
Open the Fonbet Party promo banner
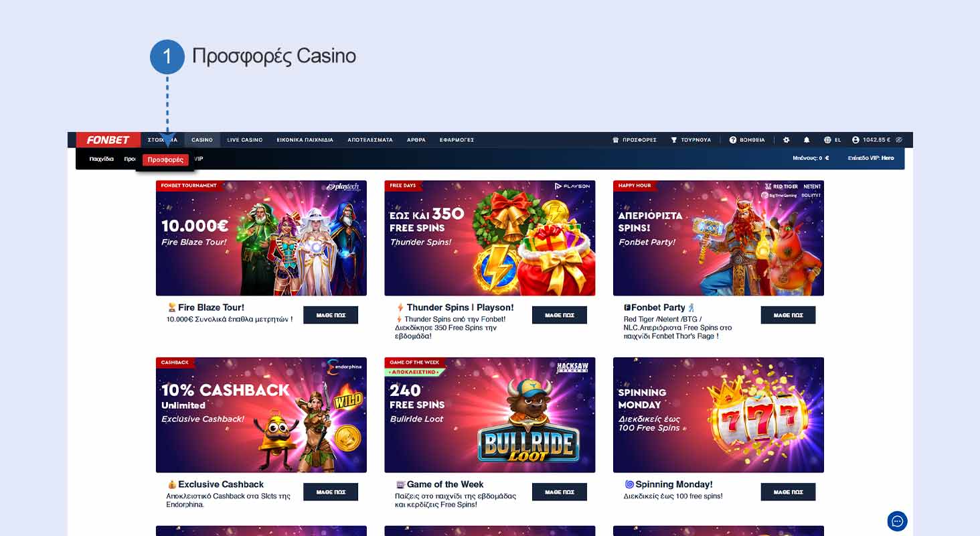pos(718,238)
